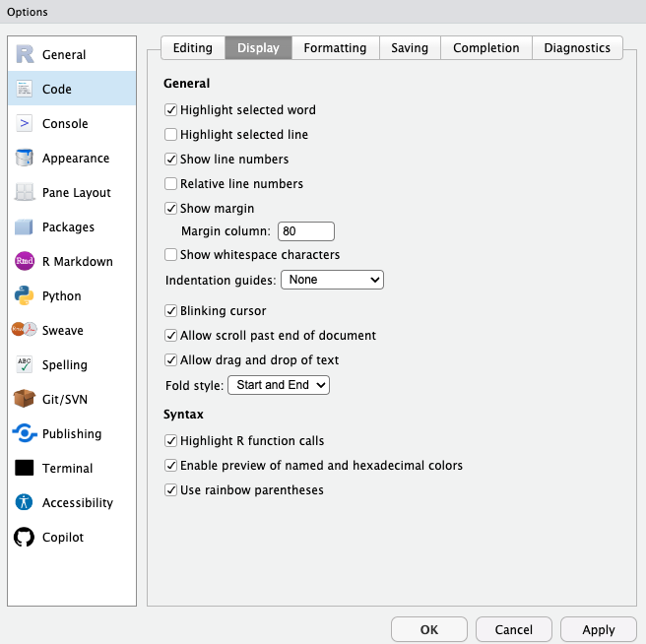Click the Margin column input field
Image resolution: width=646 pixels, height=644 pixels.
click(x=306, y=231)
